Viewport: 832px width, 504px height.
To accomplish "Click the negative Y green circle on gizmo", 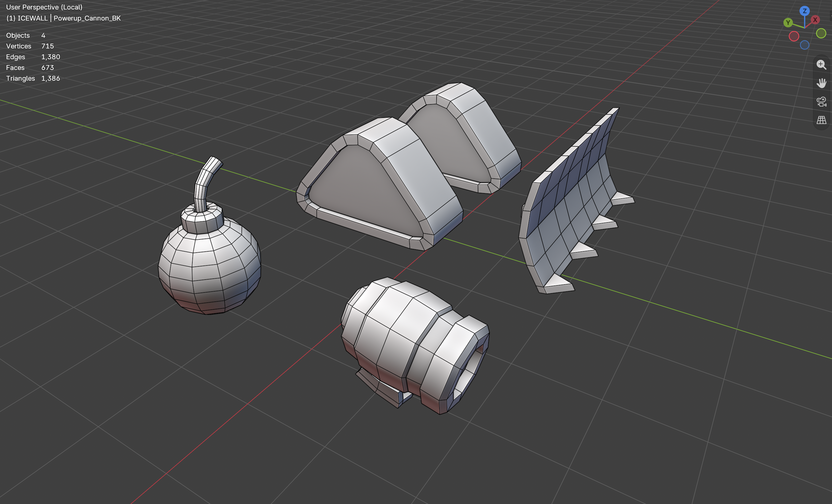I will tap(821, 33).
